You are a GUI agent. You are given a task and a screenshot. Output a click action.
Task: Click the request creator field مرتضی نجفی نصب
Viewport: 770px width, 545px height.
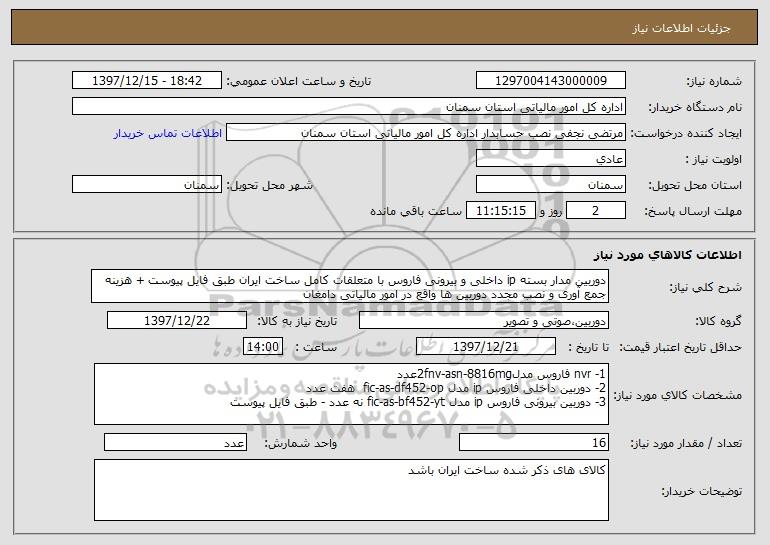[x=426, y=132]
